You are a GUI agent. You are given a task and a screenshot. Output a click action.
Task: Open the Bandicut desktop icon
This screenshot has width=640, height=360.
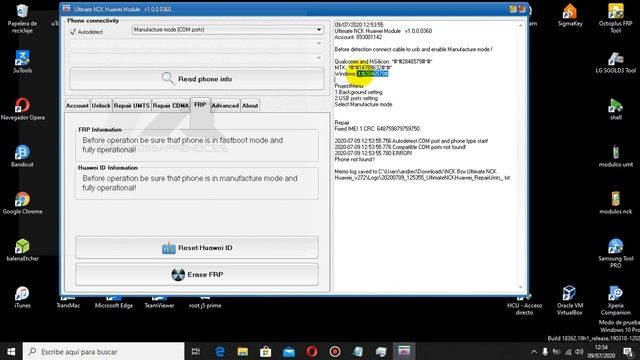pos(22,156)
